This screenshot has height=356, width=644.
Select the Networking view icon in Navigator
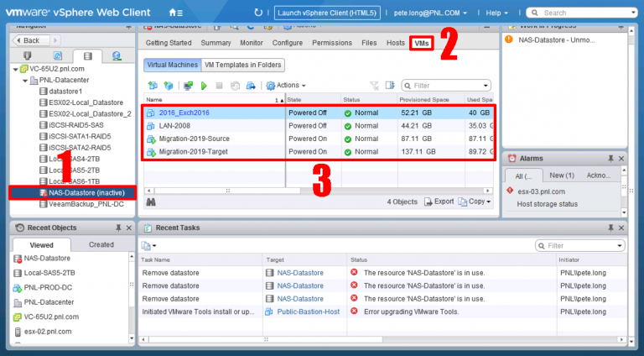[117, 56]
